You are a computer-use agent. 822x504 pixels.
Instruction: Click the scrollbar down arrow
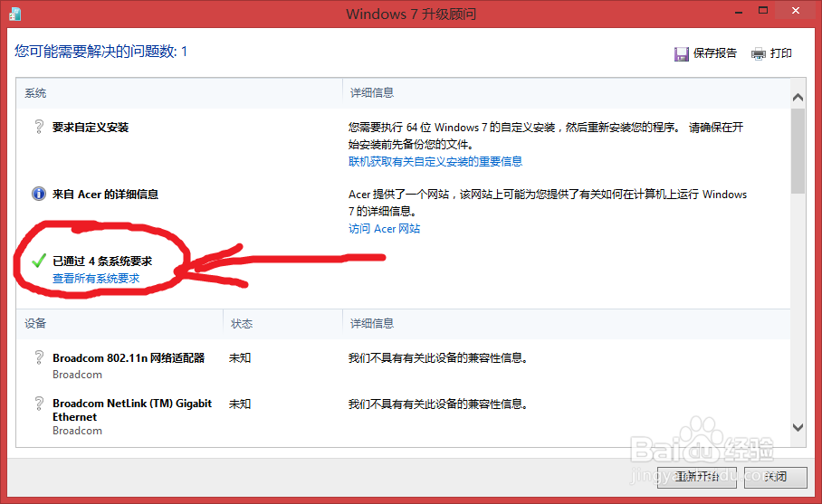point(798,427)
